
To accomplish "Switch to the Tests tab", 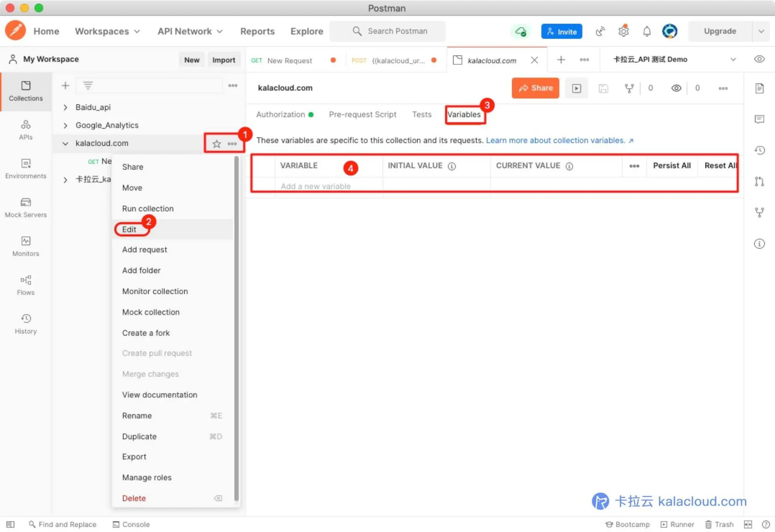I will [x=422, y=114].
